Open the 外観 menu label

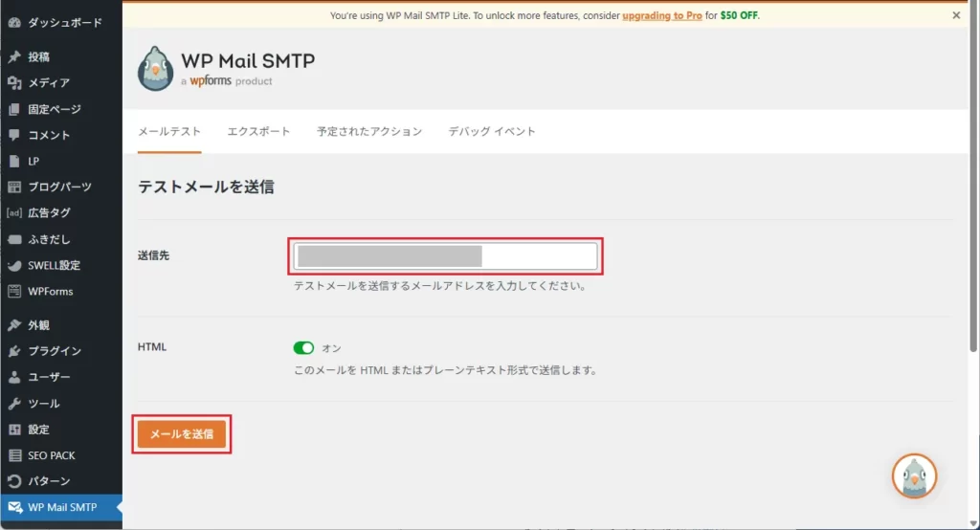[38, 325]
